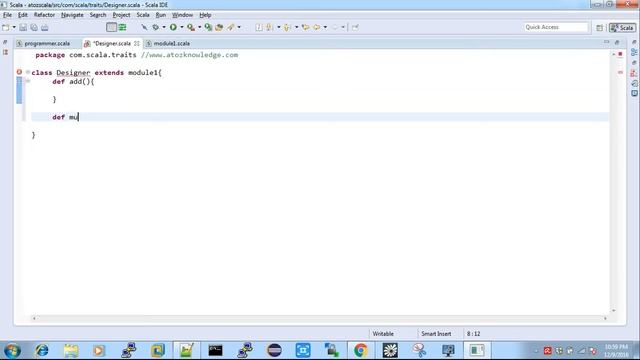640x360 pixels.
Task: Open the Refactor menu
Action: pyautogui.click(x=44, y=15)
